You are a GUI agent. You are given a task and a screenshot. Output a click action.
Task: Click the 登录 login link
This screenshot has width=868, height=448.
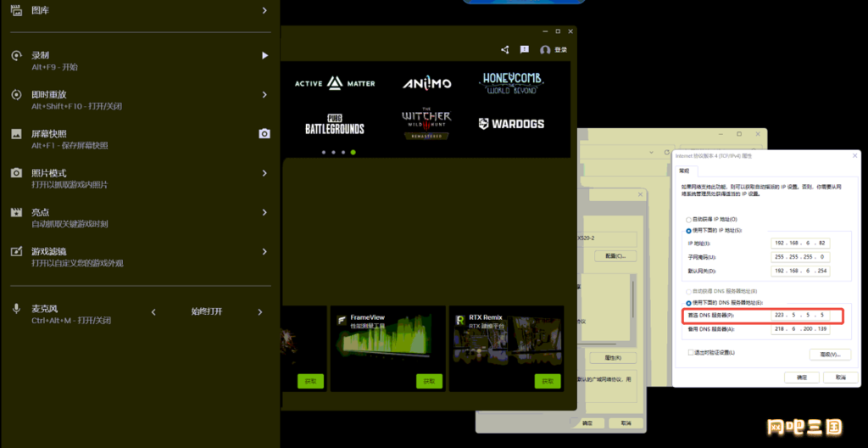click(x=561, y=50)
